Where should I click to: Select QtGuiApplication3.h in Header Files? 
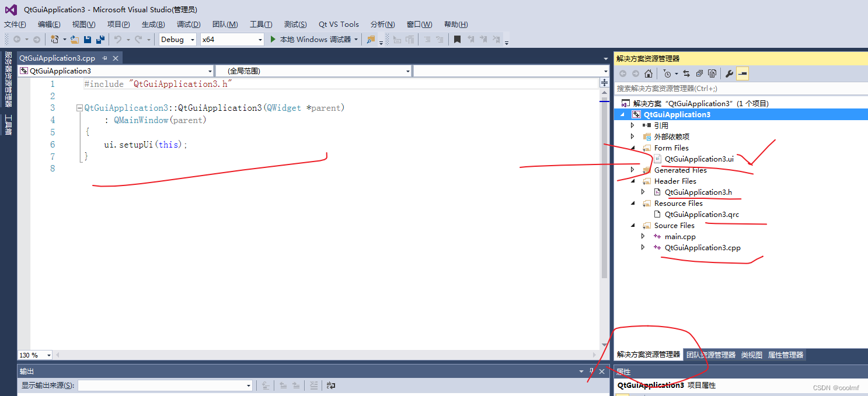698,192
